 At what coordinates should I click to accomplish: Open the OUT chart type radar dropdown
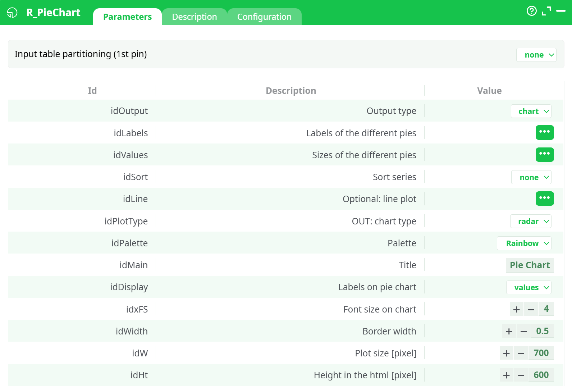(x=531, y=221)
